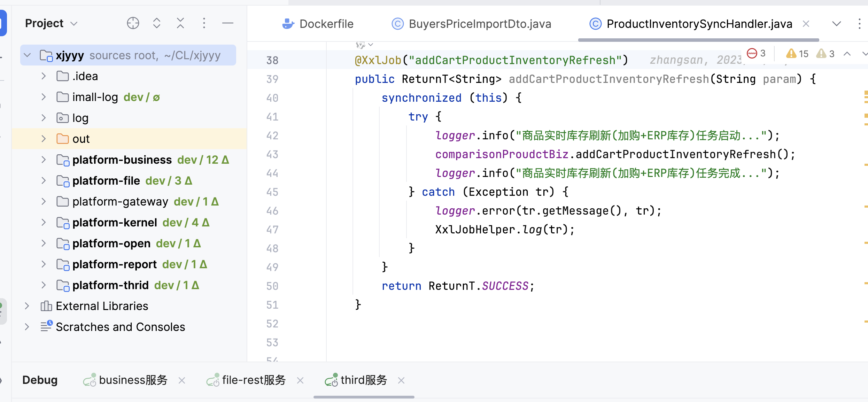Screen dimensions: 868x402
Task: Collapse the xjyyy root folder
Action: click(28, 55)
